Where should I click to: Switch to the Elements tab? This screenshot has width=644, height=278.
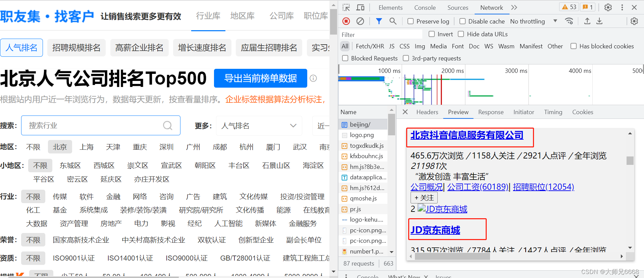(390, 7)
